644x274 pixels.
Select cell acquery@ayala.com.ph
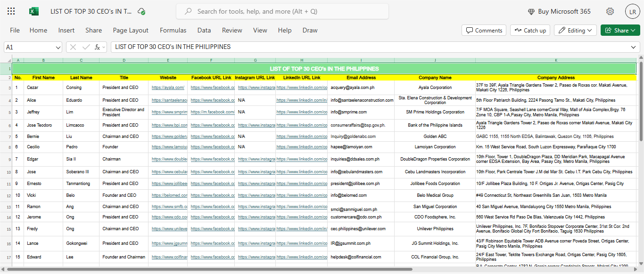[361, 88]
